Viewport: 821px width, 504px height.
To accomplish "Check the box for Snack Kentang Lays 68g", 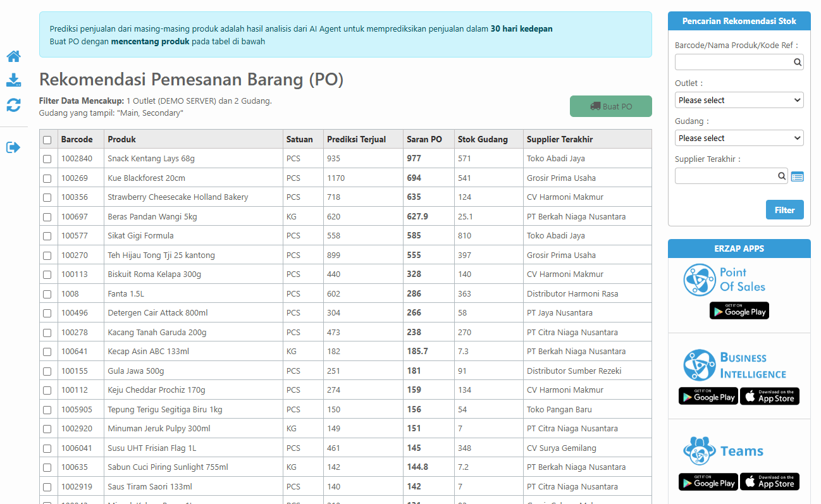I will 47,159.
